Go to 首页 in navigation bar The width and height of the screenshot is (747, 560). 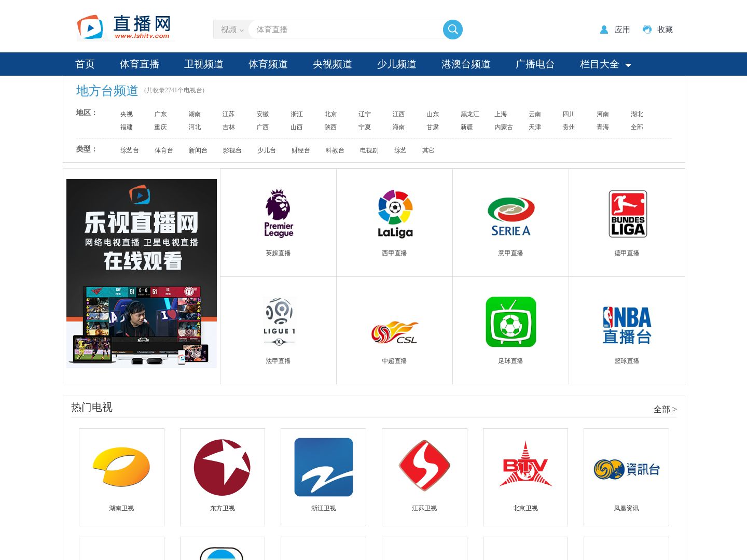point(85,64)
